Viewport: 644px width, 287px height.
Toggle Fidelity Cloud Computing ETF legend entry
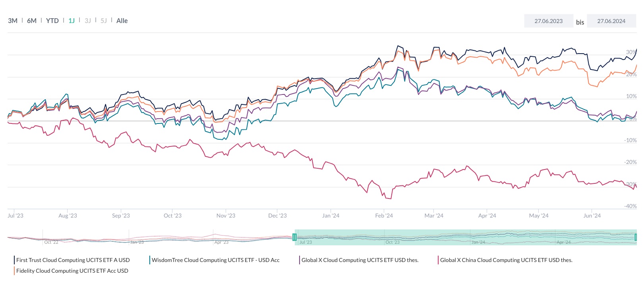coord(72,271)
